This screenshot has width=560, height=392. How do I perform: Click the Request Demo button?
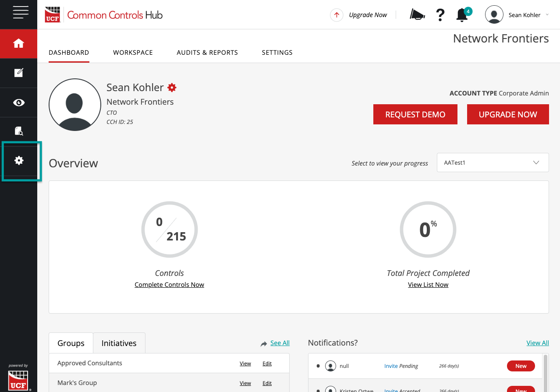[415, 114]
